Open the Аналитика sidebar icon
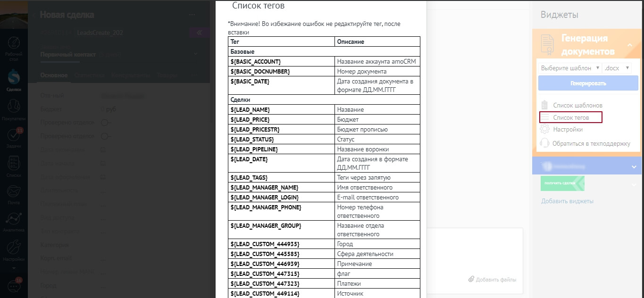Viewport: 644px width, 298px height. coord(14,221)
